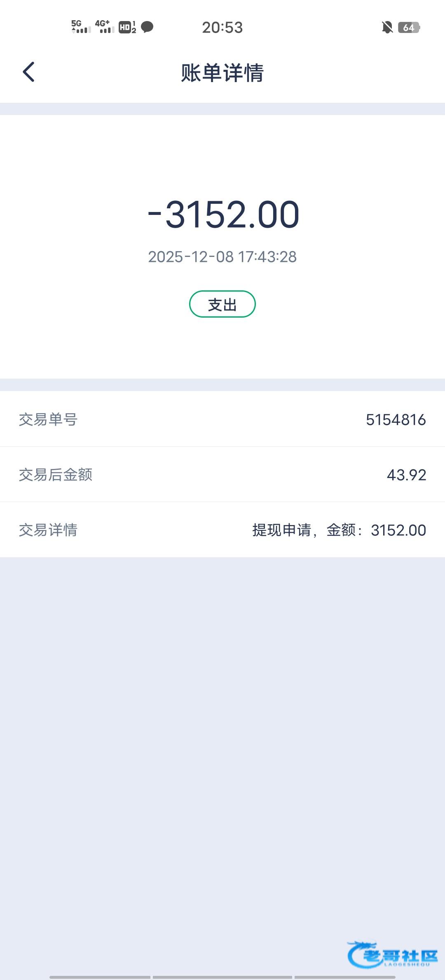Tap the chat bubble notification icon

[x=147, y=27]
